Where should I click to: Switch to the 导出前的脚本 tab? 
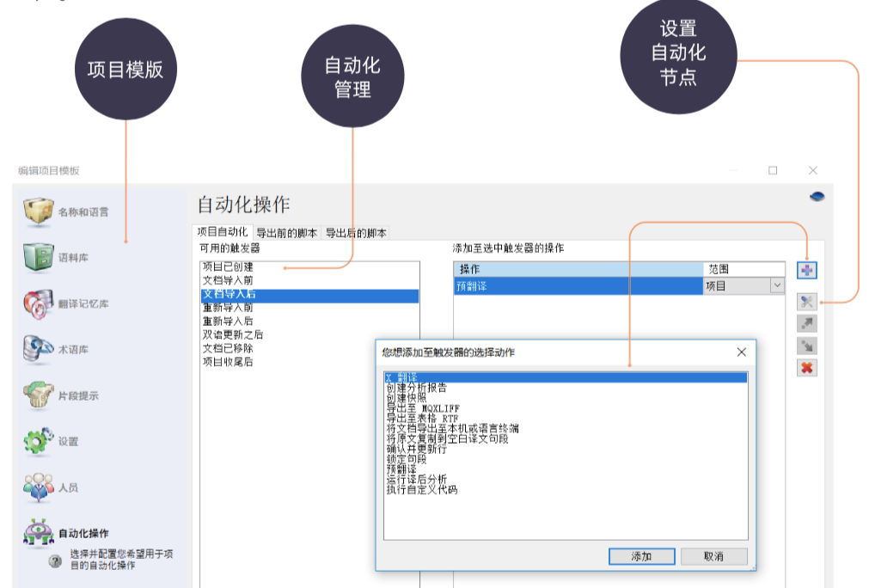(x=286, y=233)
